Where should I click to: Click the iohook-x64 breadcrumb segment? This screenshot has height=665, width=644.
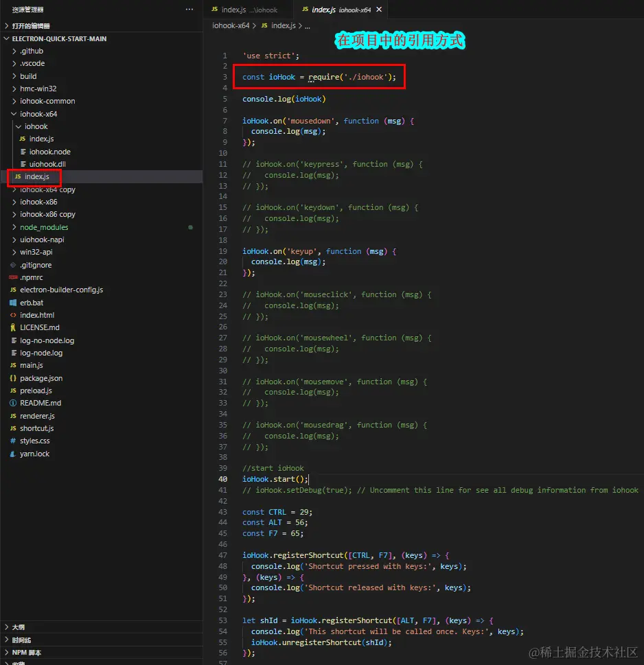click(231, 25)
